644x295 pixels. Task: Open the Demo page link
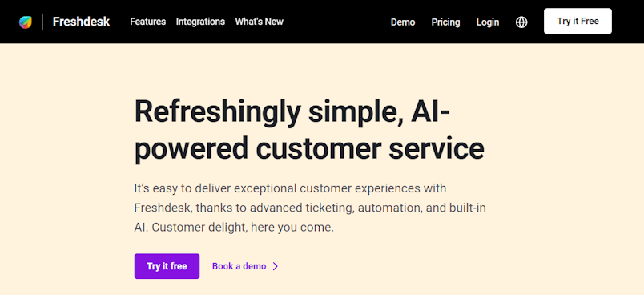[403, 22]
